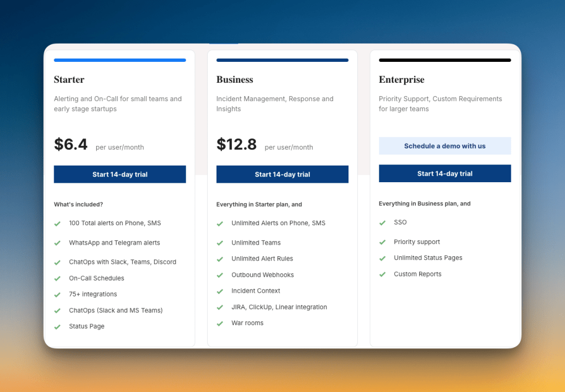565x392 pixels.
Task: Click the checkmark beside 100 Total alerts
Action: 57,223
